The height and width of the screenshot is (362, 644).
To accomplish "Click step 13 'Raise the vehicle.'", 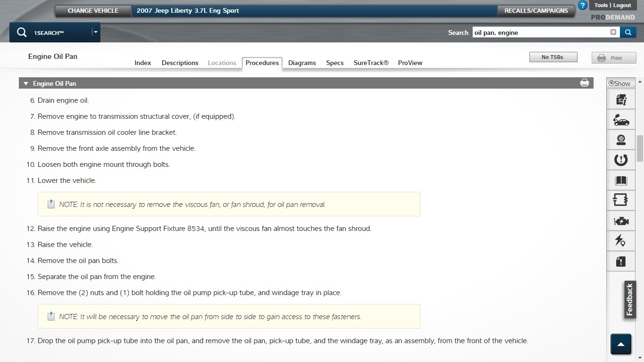I will click(65, 245).
